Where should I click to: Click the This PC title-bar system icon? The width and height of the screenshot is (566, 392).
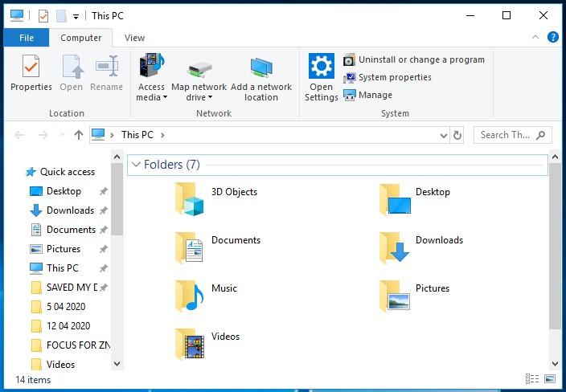pyautogui.click(x=17, y=15)
